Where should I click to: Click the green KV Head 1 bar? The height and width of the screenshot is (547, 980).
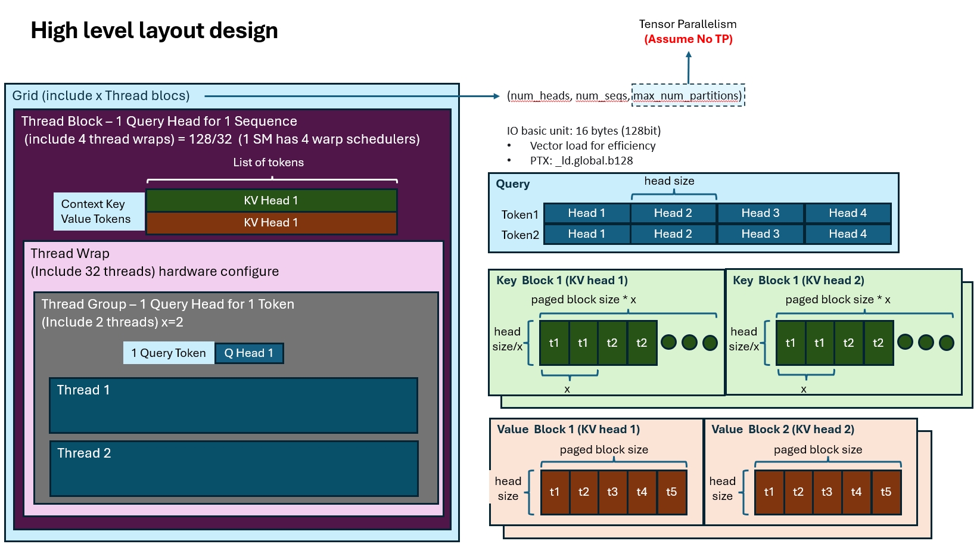pos(271,201)
